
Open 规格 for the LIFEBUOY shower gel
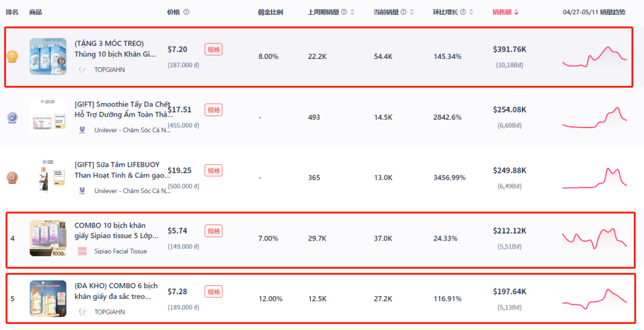213,170
